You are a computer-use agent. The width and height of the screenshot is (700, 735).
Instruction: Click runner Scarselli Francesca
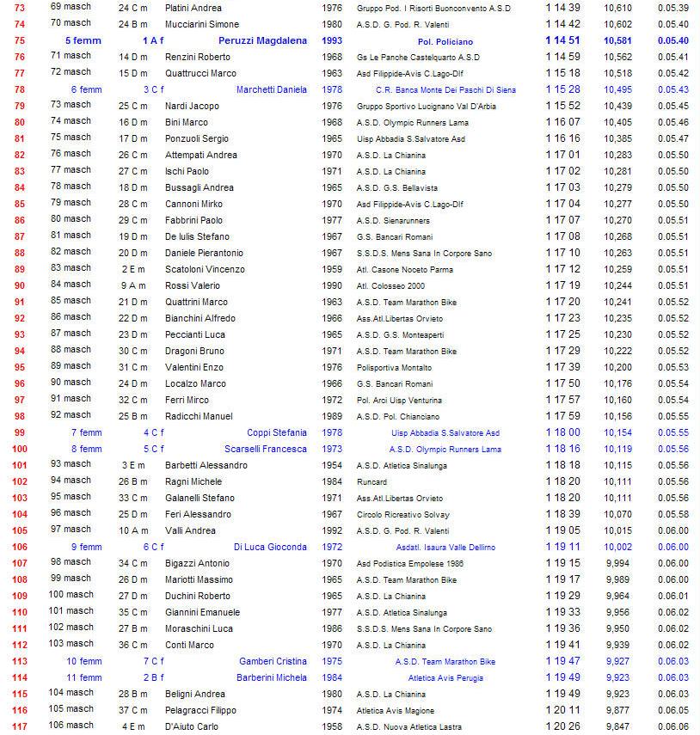coord(266,449)
